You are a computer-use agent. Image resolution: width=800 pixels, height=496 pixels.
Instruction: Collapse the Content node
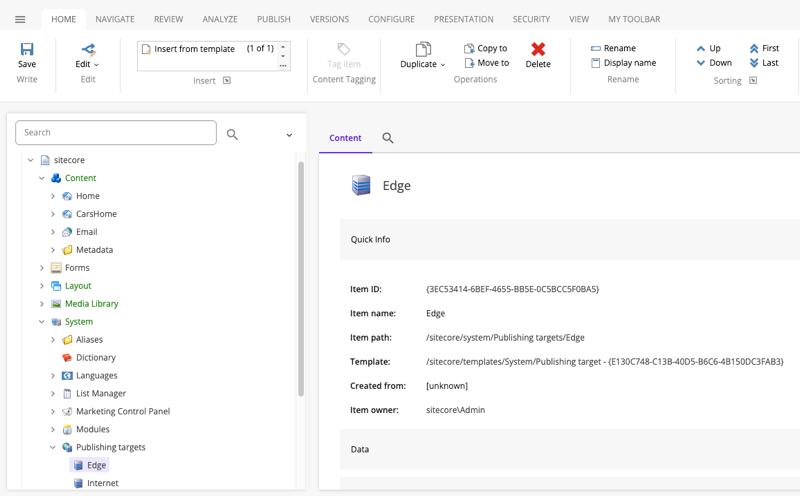click(42, 178)
